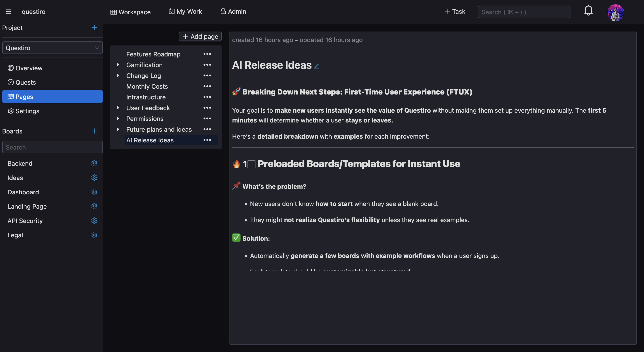Open settings gear for Legal board

[94, 235]
